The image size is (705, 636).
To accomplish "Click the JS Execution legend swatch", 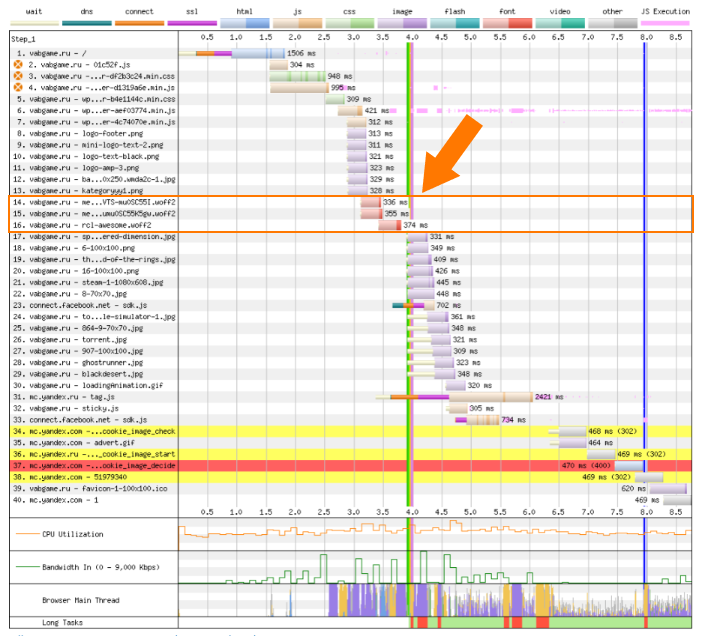I will (x=664, y=21).
